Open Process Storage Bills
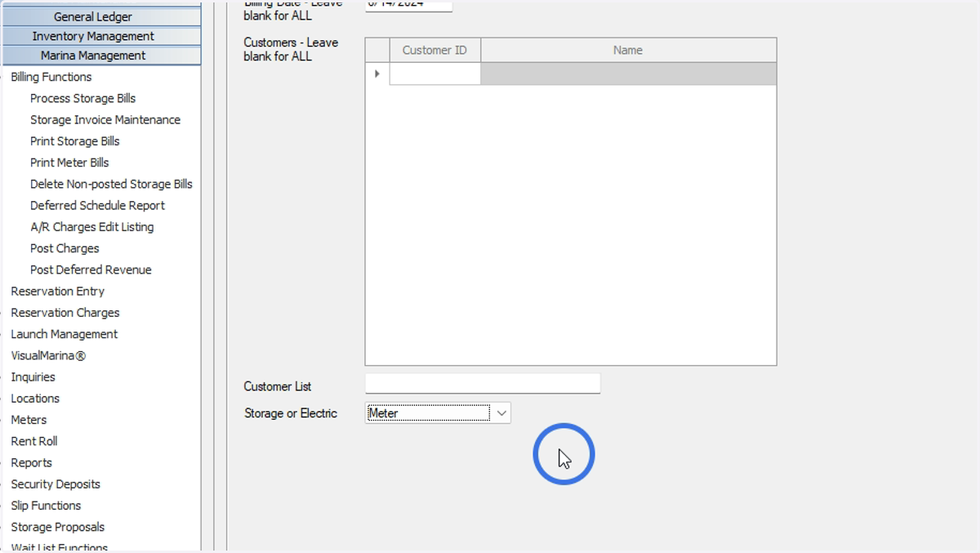 (82, 98)
